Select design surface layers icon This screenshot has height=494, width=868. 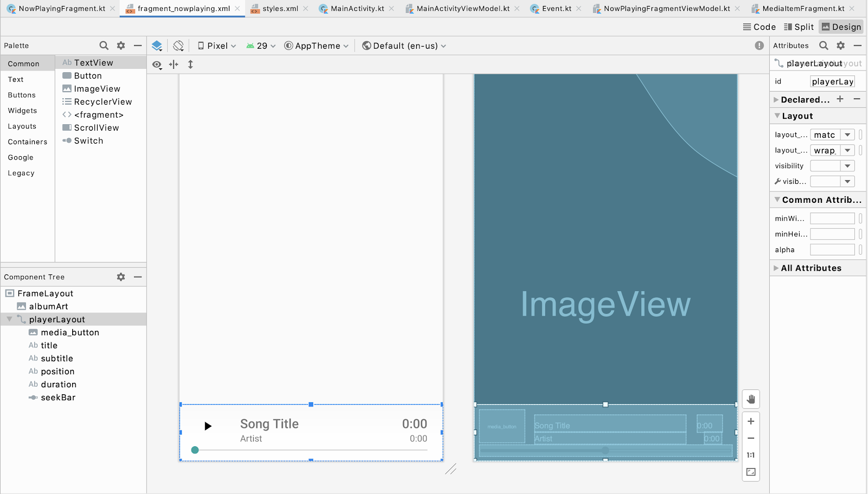[157, 46]
